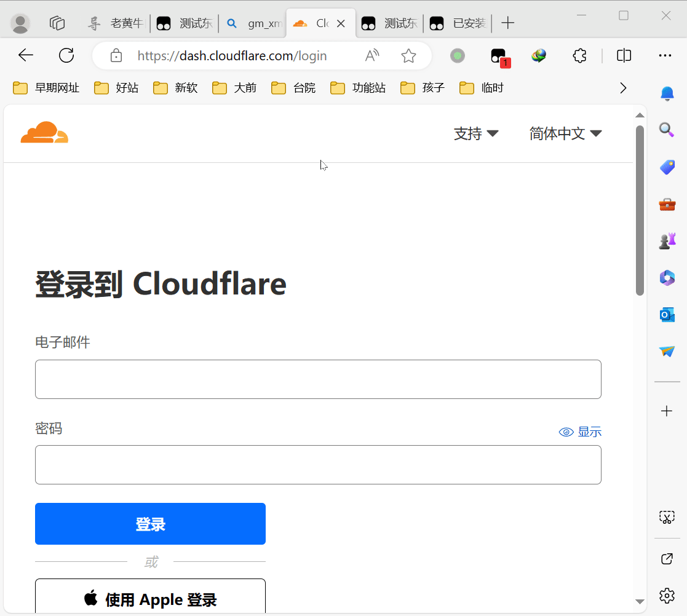Switch to the gm_xm tab
687x616 pixels.
(x=254, y=23)
